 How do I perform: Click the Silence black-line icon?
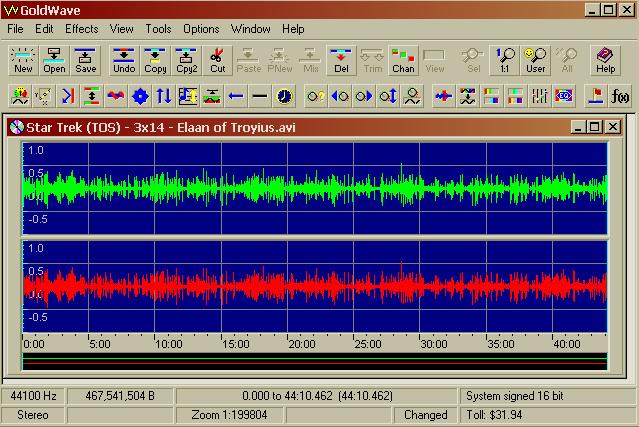260,96
